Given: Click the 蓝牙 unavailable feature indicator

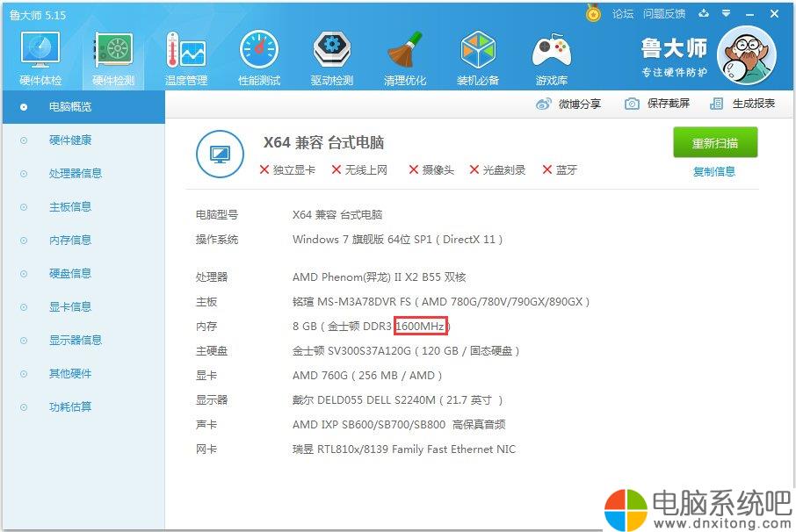Looking at the screenshot, I should coord(560,170).
